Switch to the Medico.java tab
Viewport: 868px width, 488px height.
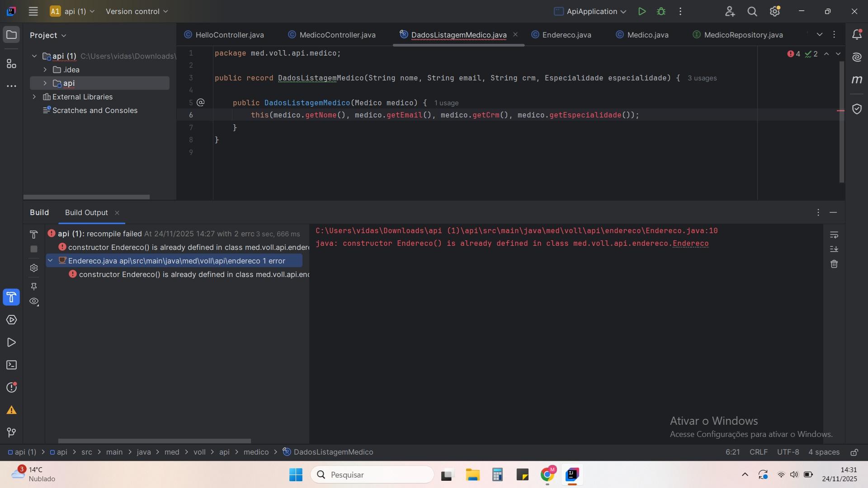tap(647, 35)
